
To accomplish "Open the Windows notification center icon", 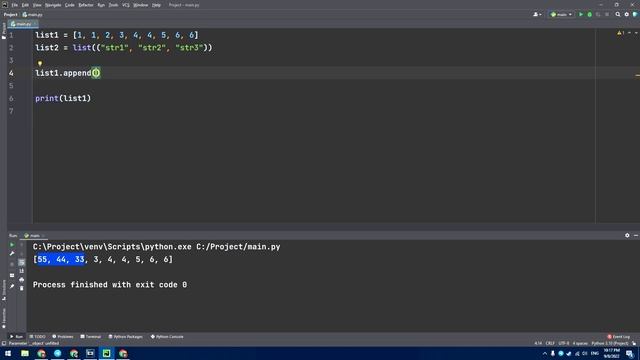I will pos(630,353).
